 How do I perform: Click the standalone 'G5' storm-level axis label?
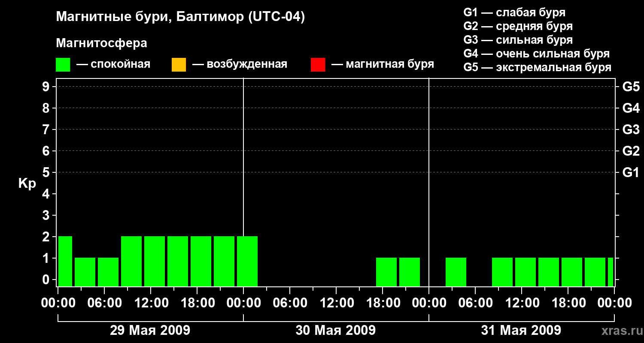click(631, 87)
